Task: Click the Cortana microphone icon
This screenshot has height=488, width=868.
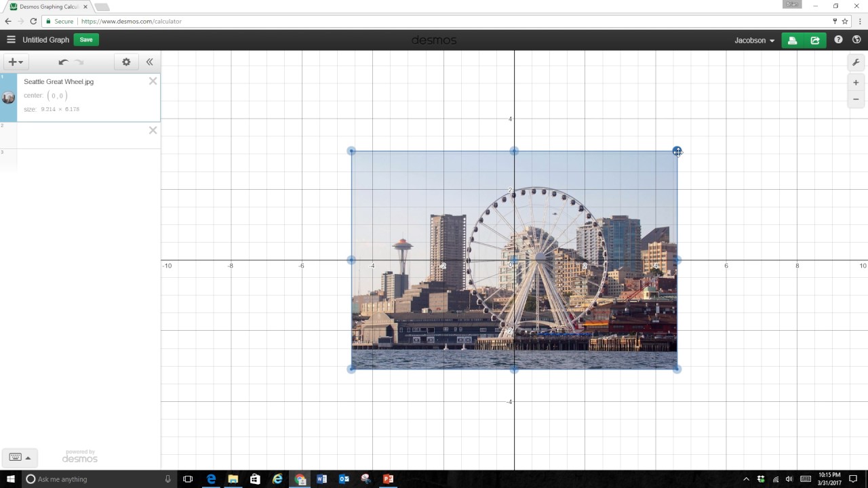Action: (167, 479)
